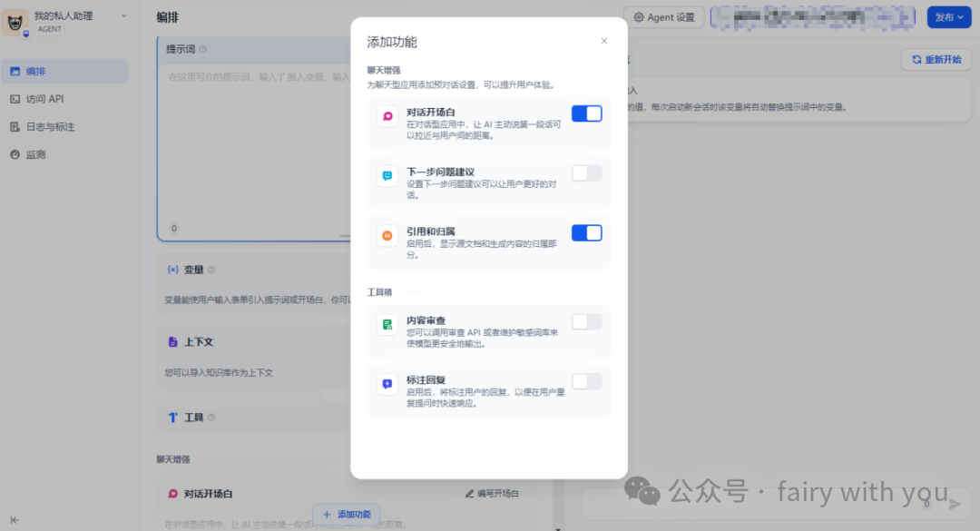
Task: Click the 工具 help icon
Action: [x=211, y=418]
